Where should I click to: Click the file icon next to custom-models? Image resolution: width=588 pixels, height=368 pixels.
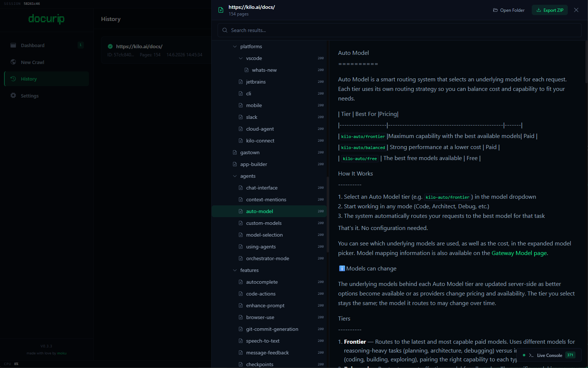tap(241, 223)
